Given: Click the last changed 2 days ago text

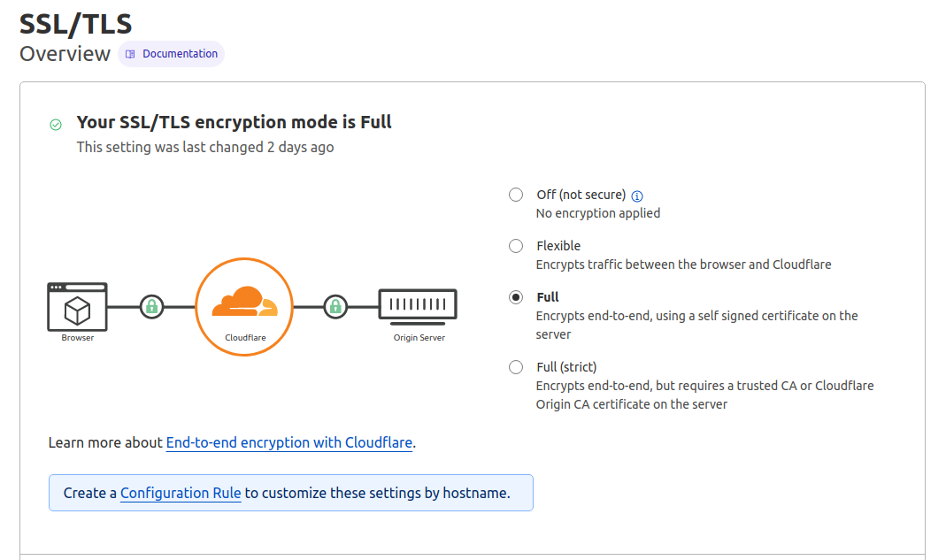Looking at the screenshot, I should 204,147.
